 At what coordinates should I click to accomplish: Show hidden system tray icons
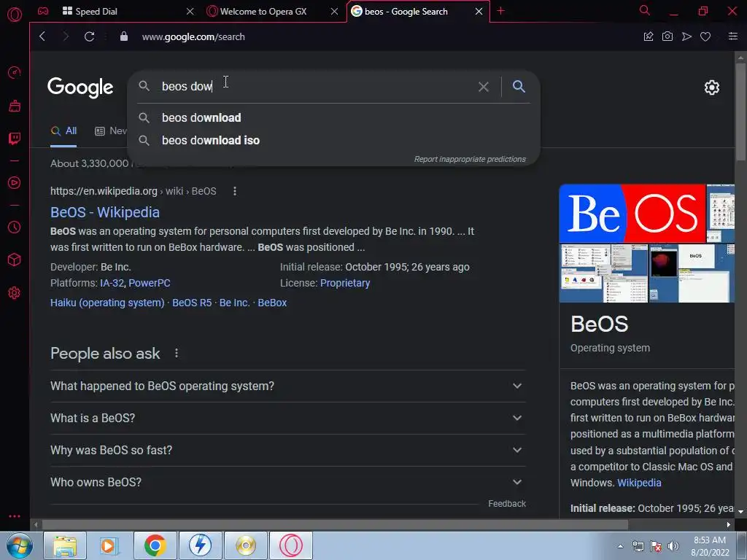pos(620,547)
